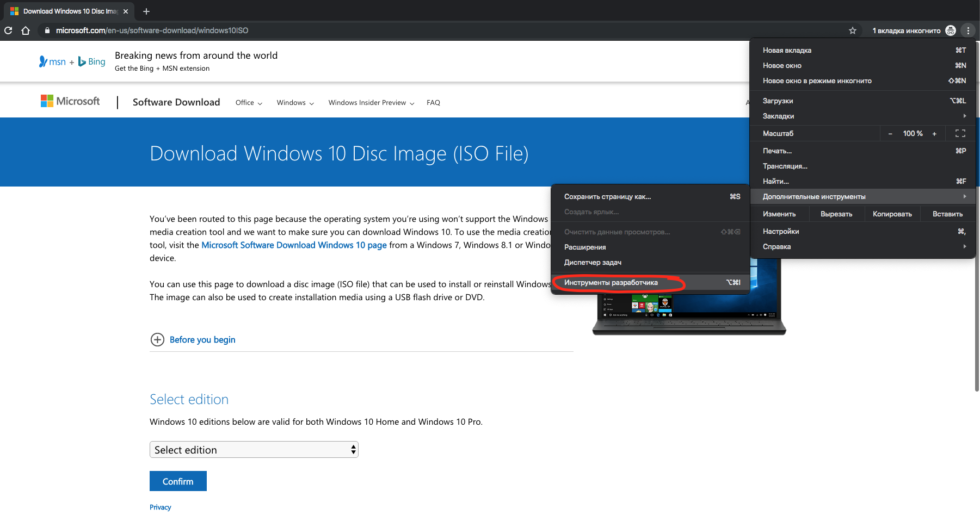
Task: Click Вставить in the edit row
Action: click(x=947, y=214)
